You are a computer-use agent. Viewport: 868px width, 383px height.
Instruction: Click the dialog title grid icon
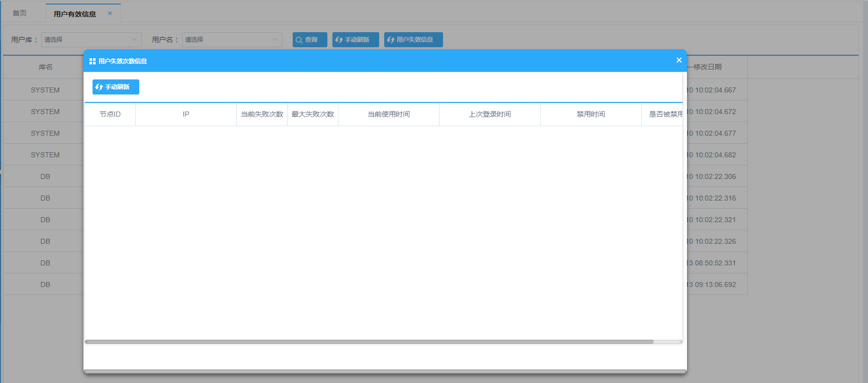[x=93, y=61]
